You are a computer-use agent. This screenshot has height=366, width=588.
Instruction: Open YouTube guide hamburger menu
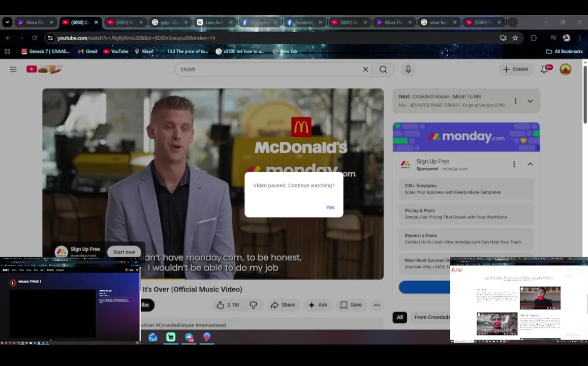coord(13,69)
